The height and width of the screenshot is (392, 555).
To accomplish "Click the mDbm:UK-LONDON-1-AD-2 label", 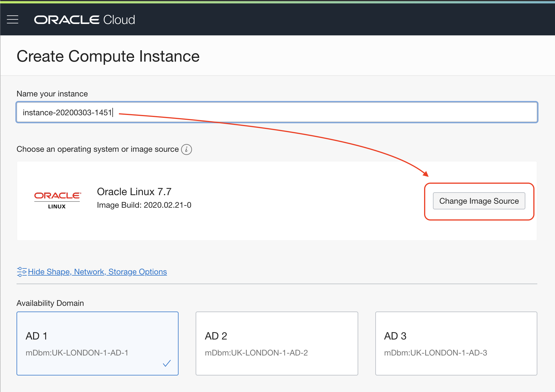I will coord(256,353).
